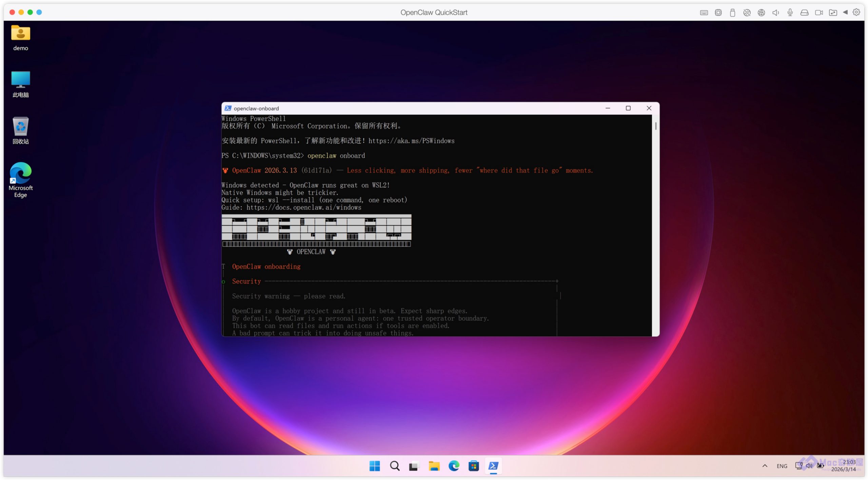Viewport: 868px width, 480px height.
Task: Open the hard disk drive icon in the toolbar
Action: tap(804, 13)
